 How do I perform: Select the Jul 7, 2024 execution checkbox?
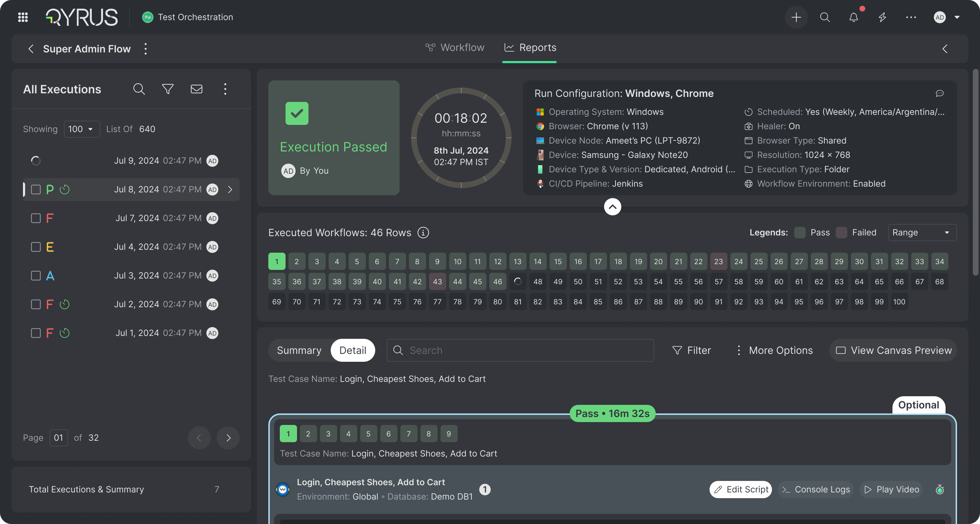point(36,218)
